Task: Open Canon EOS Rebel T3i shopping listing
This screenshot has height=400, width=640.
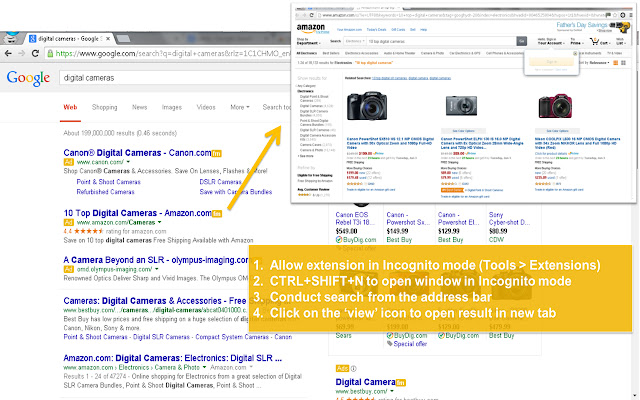Action: [x=355, y=218]
